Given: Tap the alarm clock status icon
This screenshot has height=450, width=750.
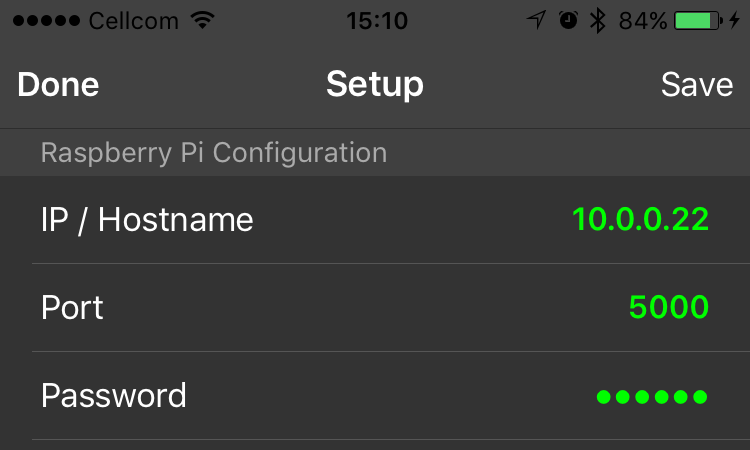Looking at the screenshot, I should point(568,20).
